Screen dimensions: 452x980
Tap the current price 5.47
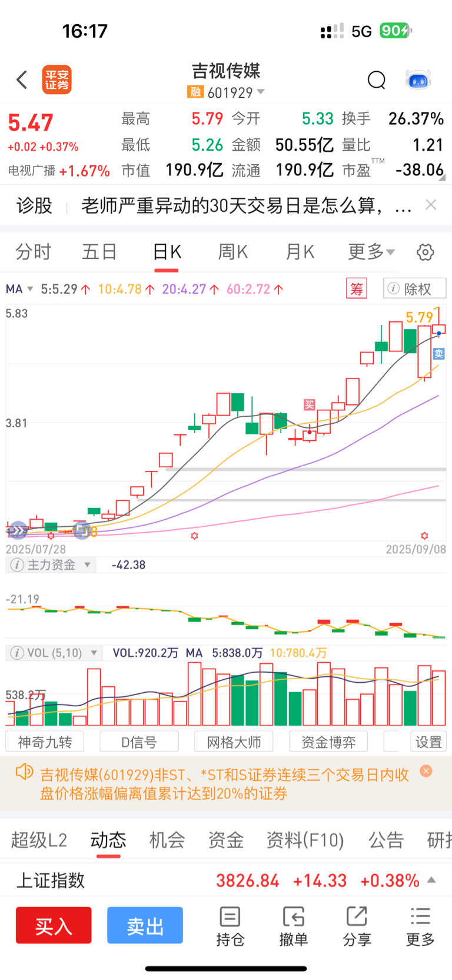point(31,123)
